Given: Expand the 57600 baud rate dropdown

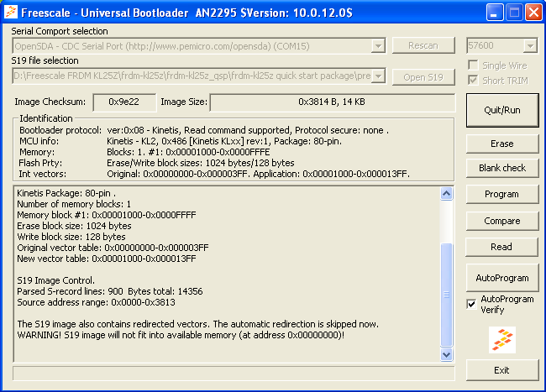Looking at the screenshot, I should 530,45.
